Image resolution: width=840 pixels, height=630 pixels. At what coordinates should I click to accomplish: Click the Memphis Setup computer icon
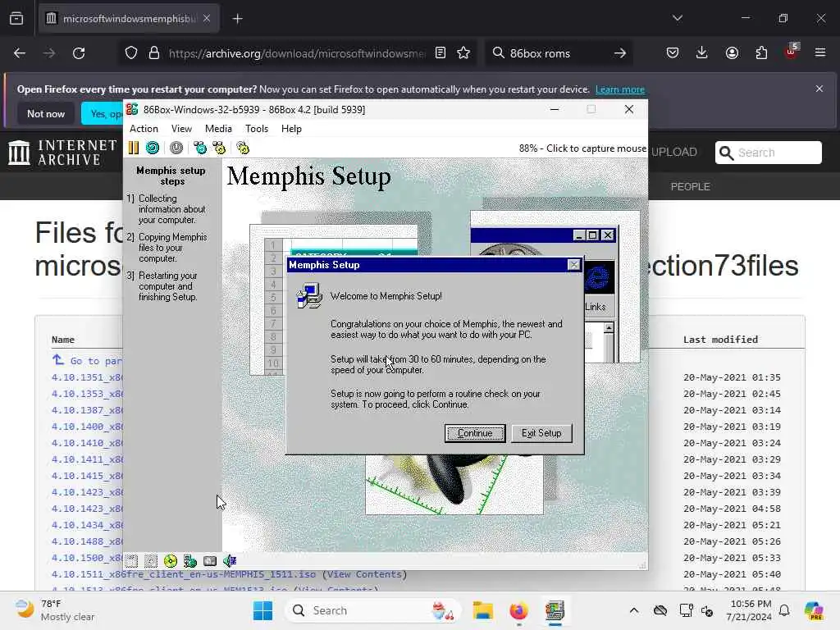pos(309,295)
